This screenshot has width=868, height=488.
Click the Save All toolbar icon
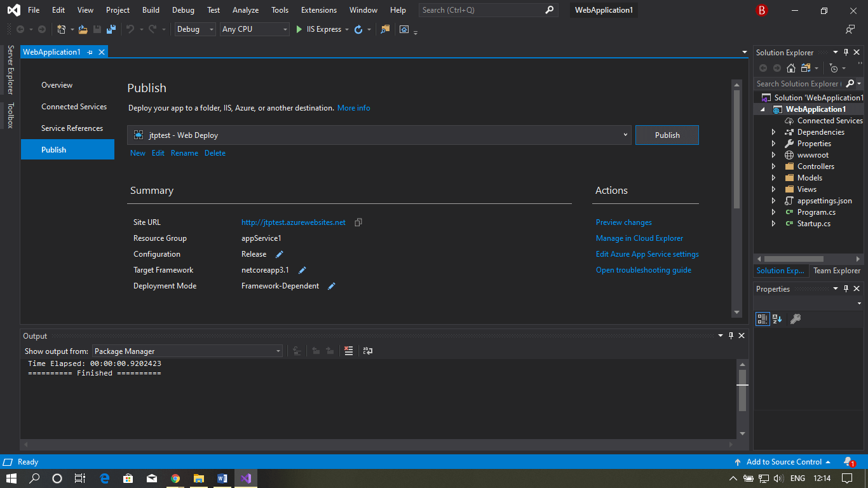tap(111, 29)
